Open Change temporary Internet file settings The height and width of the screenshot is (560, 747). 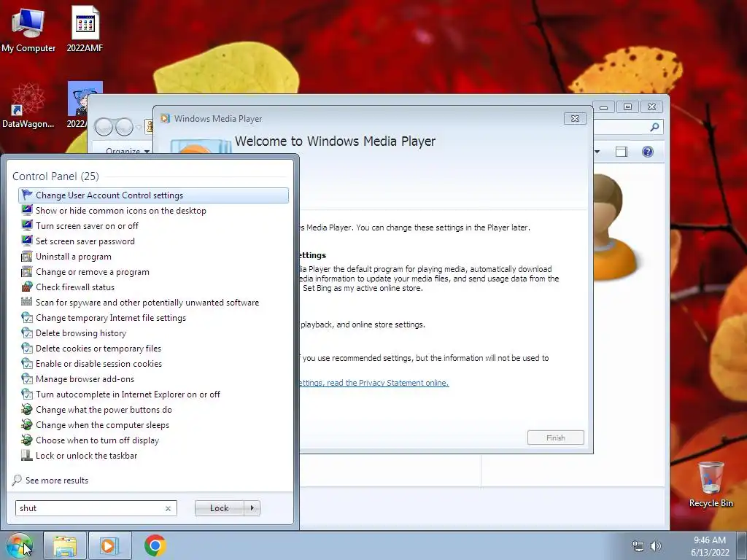click(x=153, y=318)
